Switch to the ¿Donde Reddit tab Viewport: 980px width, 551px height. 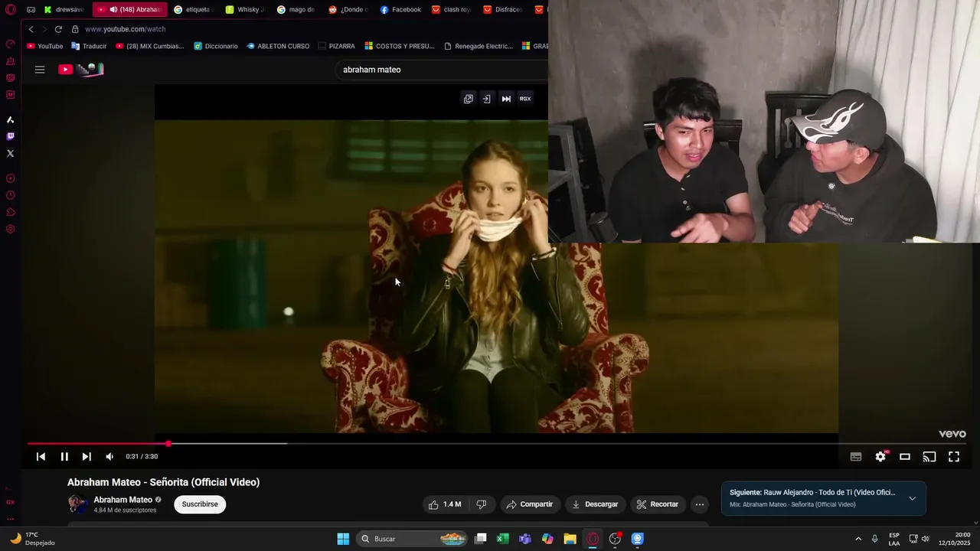(348, 10)
